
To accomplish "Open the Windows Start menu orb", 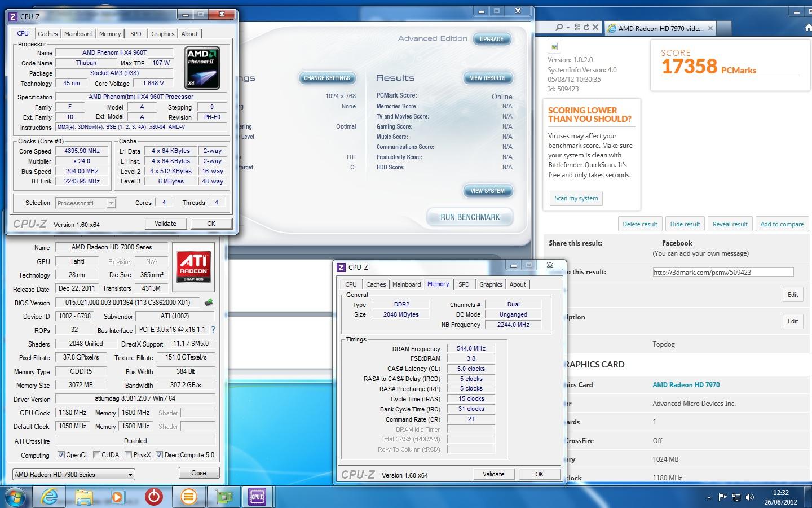I will pyautogui.click(x=15, y=497).
